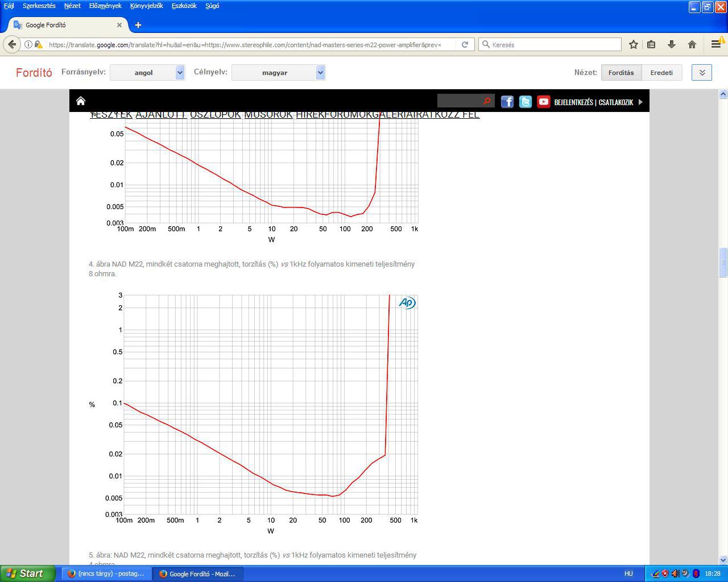The height and width of the screenshot is (582, 728).
Task: Click the '4. ábra NAD M22' caption text
Action: 251,269
